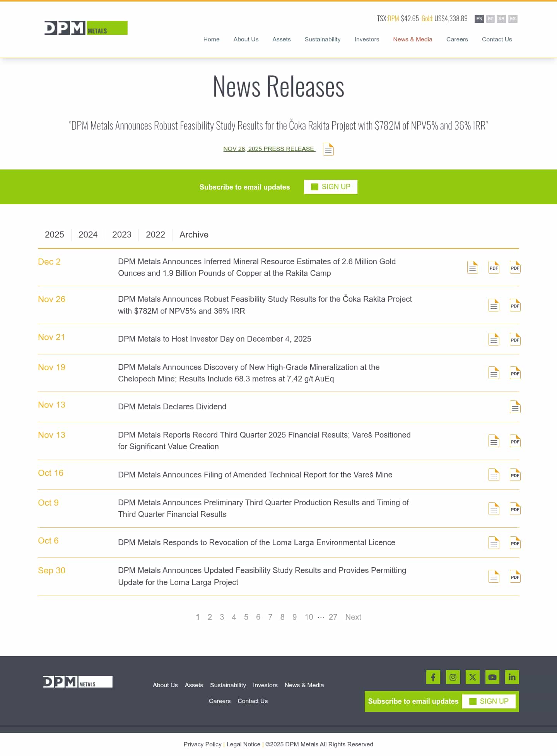Open the Sustainability header menu
This screenshot has height=756, width=557.
(323, 39)
